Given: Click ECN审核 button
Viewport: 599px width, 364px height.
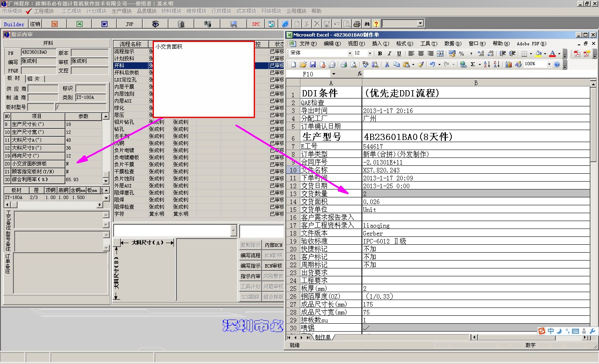Looking at the screenshot, I should pyautogui.click(x=273, y=266).
